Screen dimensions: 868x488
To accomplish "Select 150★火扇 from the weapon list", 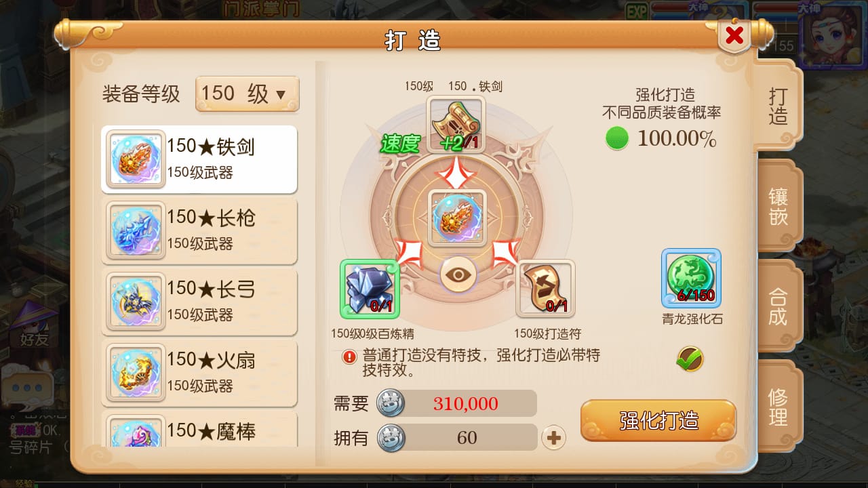I will (x=199, y=373).
